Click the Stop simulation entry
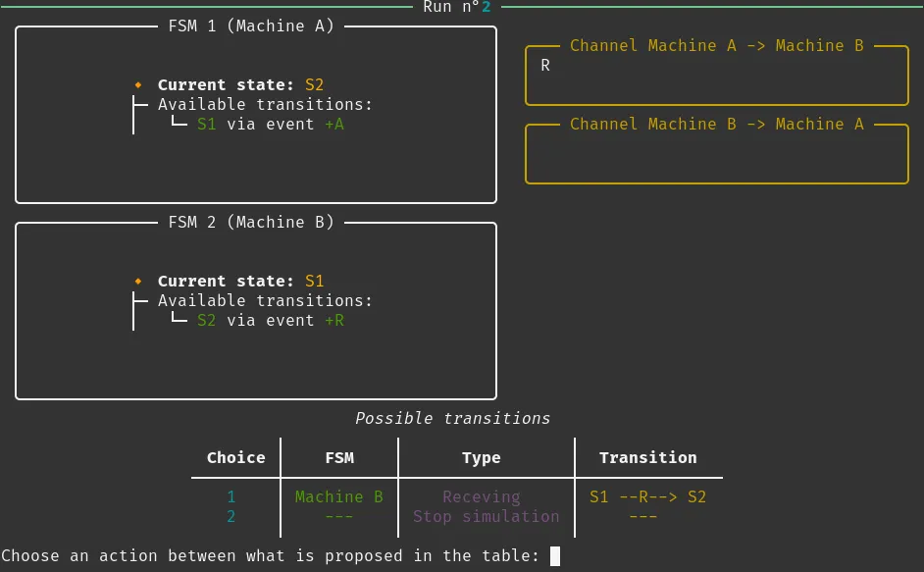The height and width of the screenshot is (572, 924). point(486,516)
